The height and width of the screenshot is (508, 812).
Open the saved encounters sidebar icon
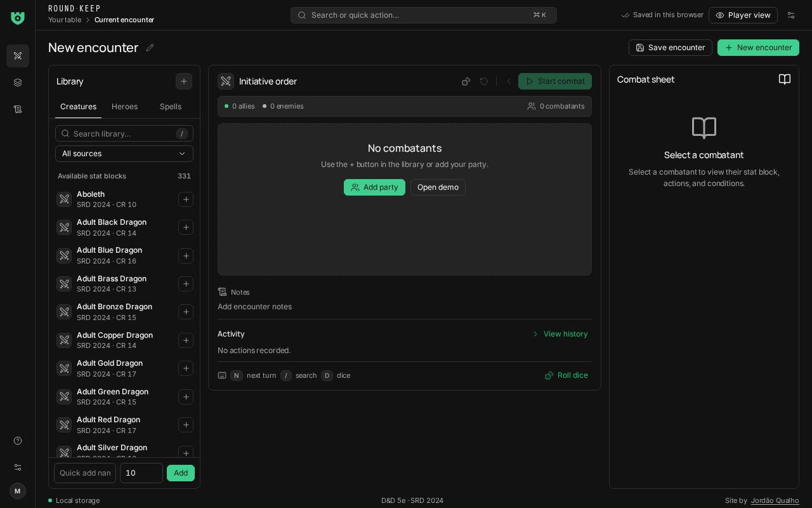point(18,109)
